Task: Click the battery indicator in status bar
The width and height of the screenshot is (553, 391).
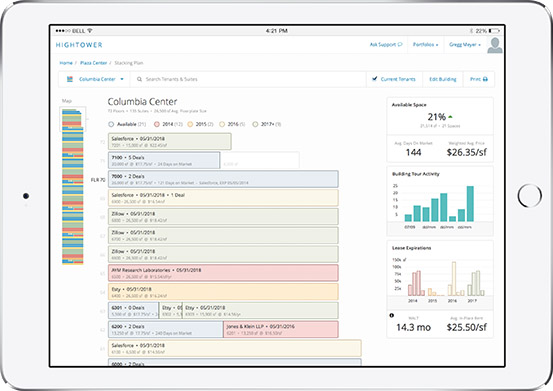Action: (x=494, y=31)
